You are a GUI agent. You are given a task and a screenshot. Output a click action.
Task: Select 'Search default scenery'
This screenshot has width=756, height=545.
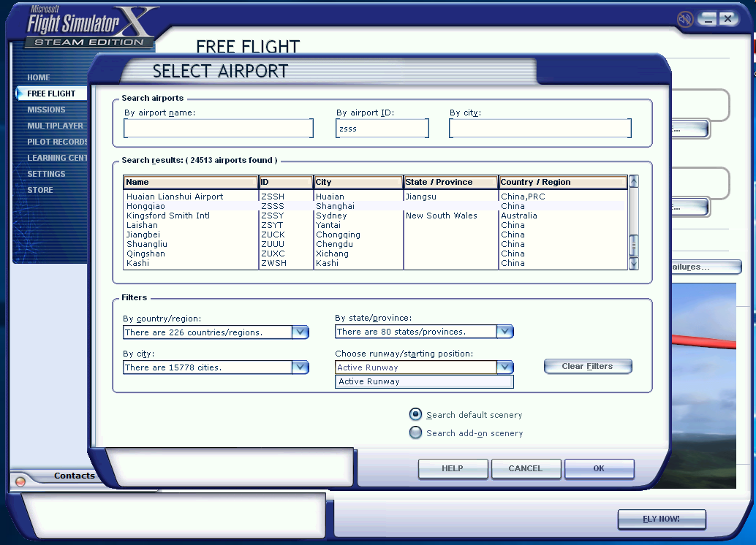tap(415, 414)
